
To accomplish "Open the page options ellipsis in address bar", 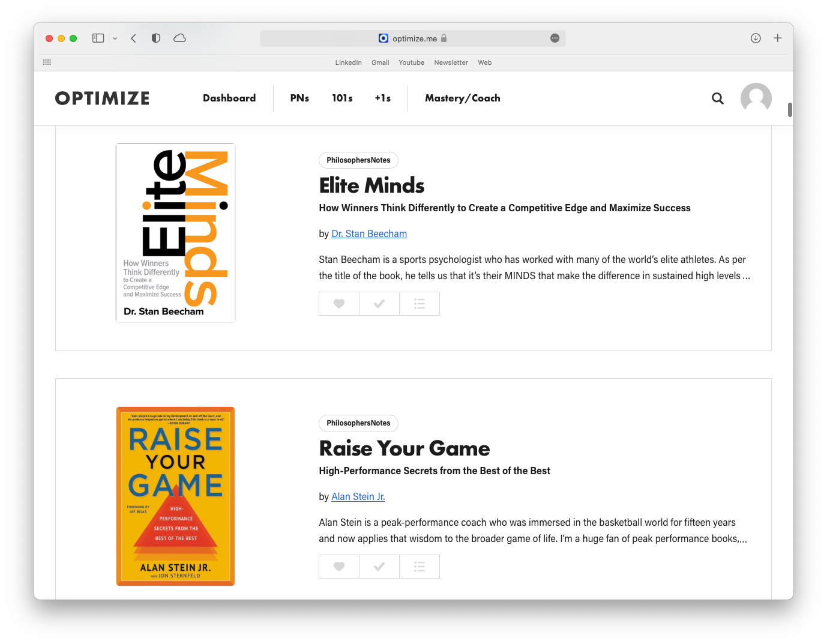I will point(555,38).
